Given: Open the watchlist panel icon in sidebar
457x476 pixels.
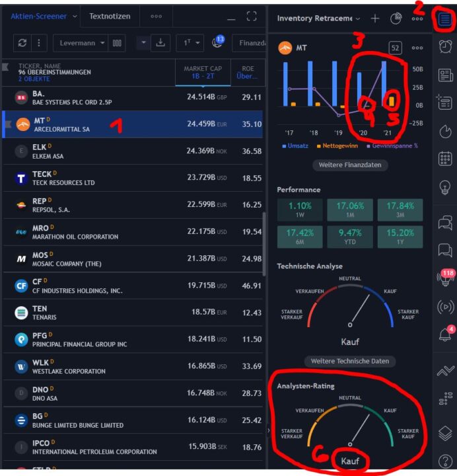Looking at the screenshot, I should [x=445, y=19].
